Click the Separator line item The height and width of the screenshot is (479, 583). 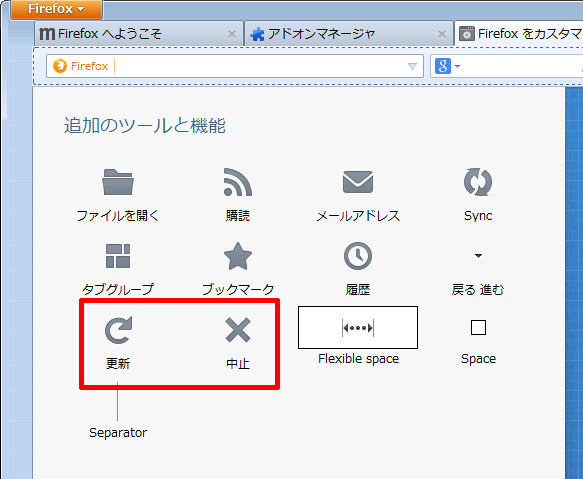(x=117, y=402)
